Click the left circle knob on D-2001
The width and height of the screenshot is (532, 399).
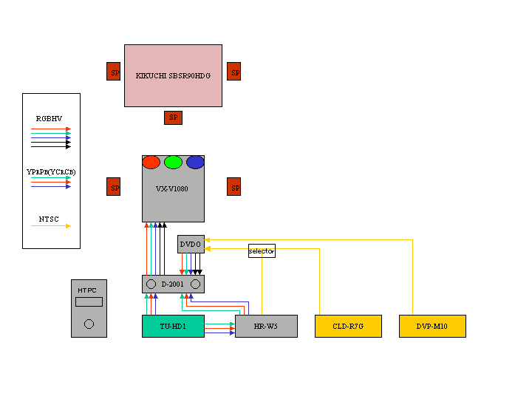pos(151,284)
